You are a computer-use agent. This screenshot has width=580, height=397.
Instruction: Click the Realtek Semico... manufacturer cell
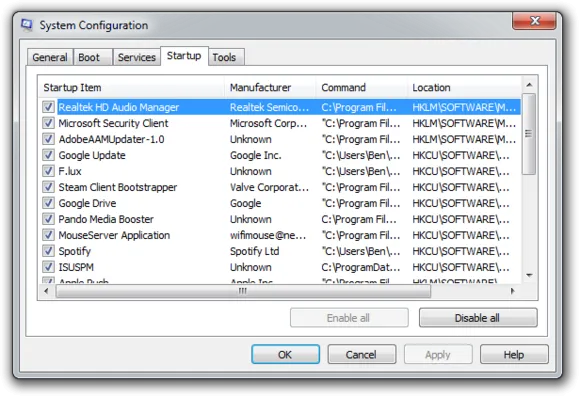tap(269, 107)
